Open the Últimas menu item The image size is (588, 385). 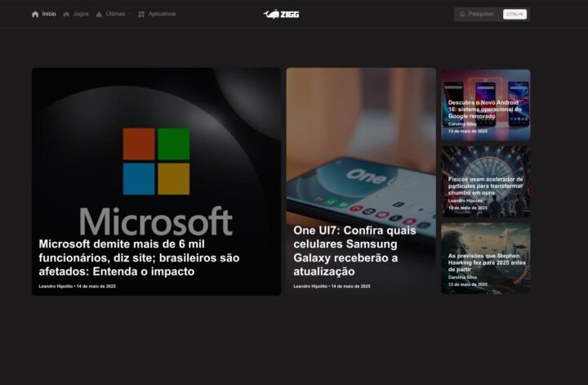(115, 14)
